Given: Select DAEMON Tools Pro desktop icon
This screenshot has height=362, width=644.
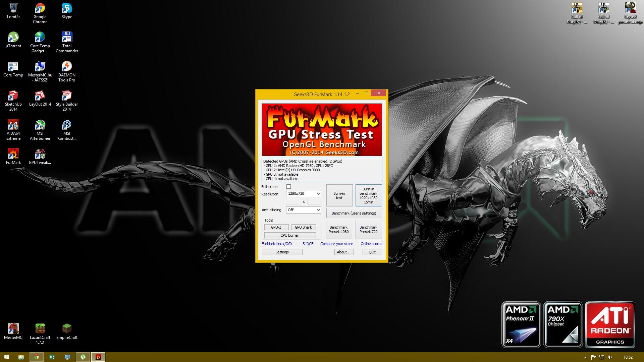Looking at the screenshot, I should [x=67, y=71].
